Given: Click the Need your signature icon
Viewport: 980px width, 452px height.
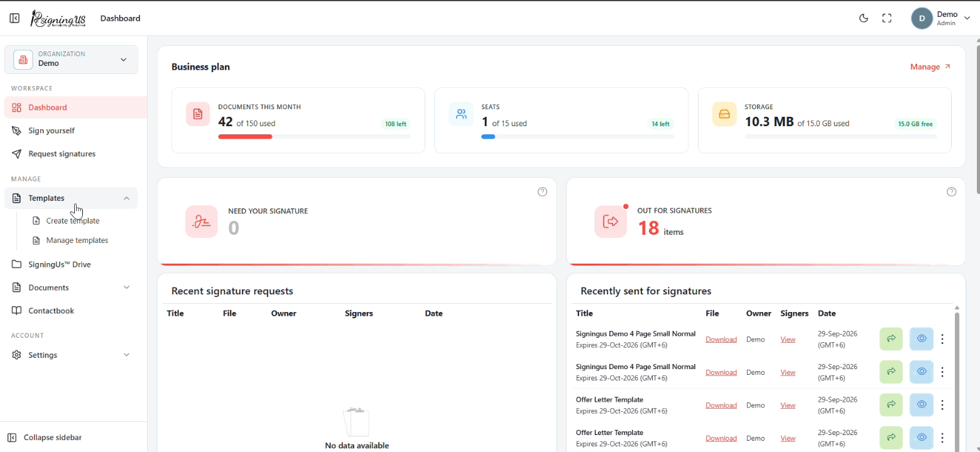Looking at the screenshot, I should point(202,222).
